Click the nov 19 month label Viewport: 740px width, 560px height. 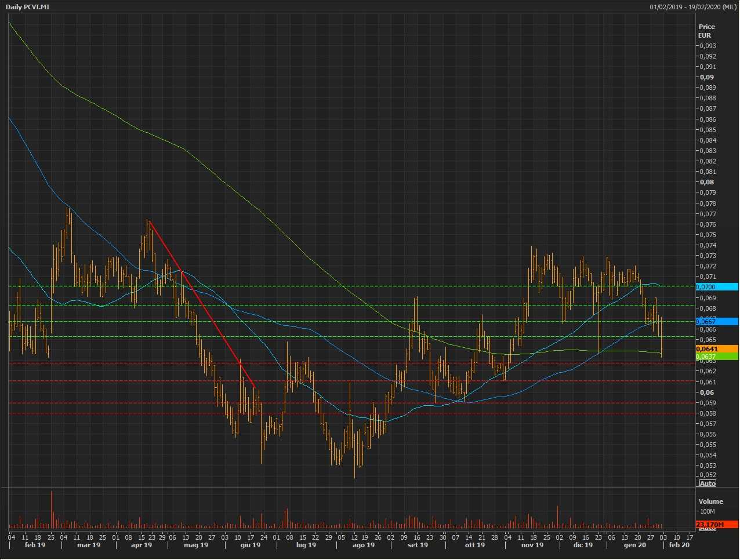coord(532,545)
